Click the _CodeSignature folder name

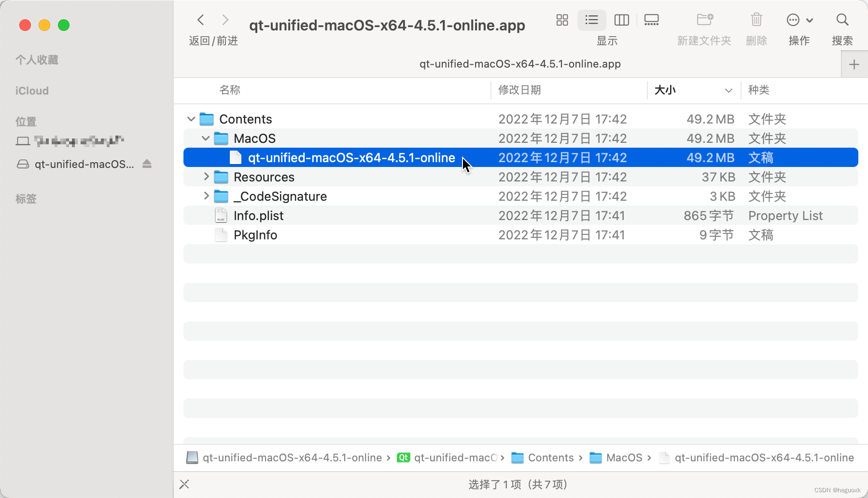280,196
